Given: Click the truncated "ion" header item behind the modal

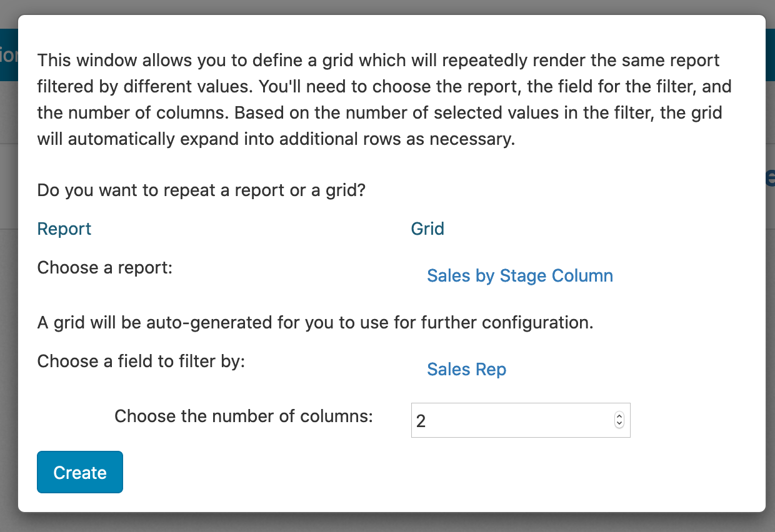Looking at the screenshot, I should pyautogui.click(x=7, y=56).
